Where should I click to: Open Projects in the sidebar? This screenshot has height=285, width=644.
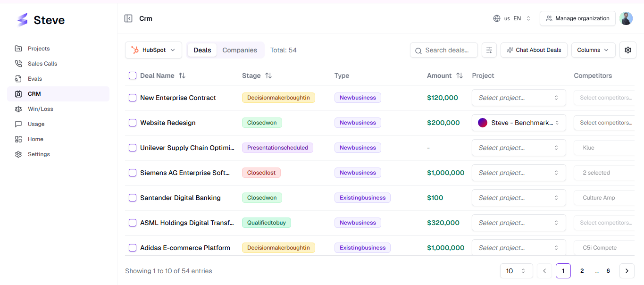pos(58,49)
